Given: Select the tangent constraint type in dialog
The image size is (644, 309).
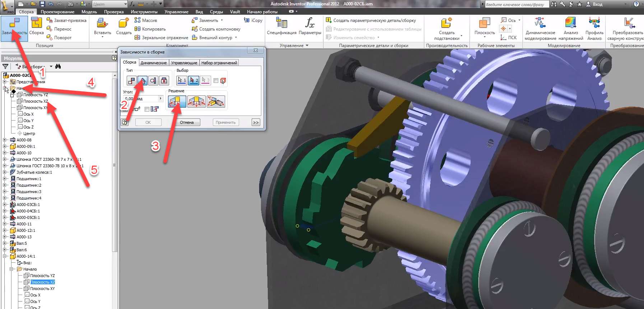Looking at the screenshot, I should [153, 81].
